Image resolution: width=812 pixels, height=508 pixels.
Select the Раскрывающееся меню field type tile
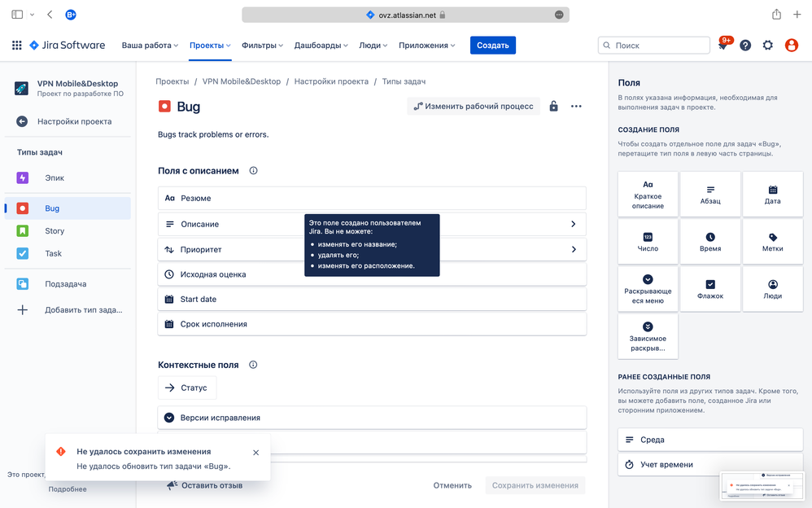pyautogui.click(x=648, y=289)
